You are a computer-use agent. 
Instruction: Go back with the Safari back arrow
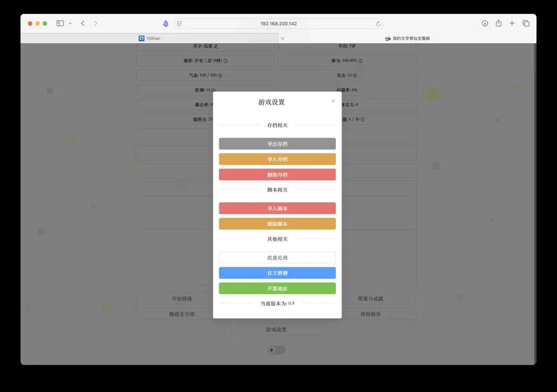83,23
